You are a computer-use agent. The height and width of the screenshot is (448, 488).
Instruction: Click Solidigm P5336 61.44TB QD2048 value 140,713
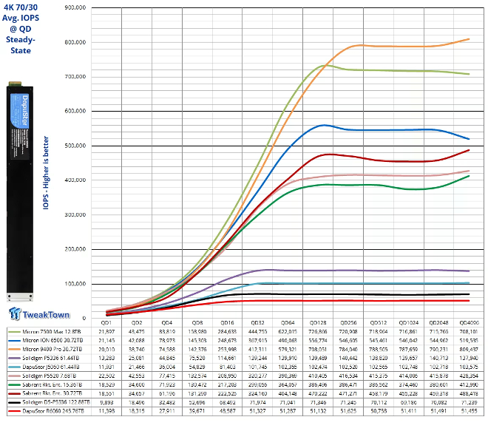[438, 358]
